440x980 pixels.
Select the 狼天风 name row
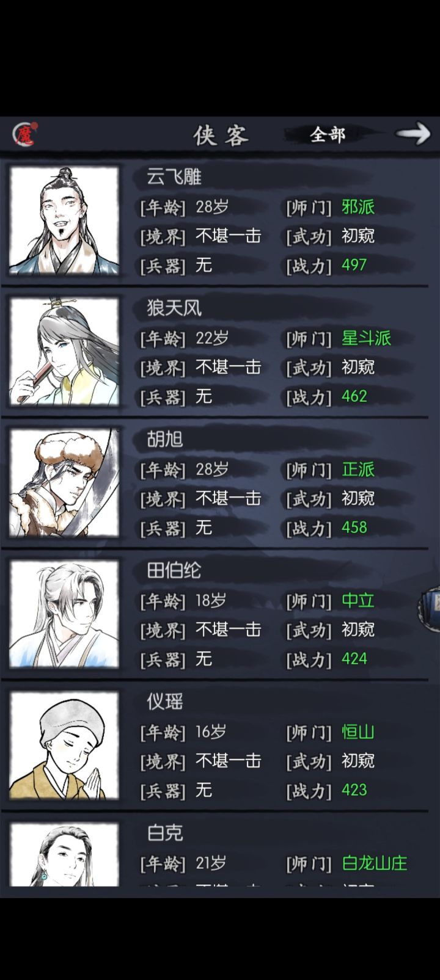click(x=174, y=308)
